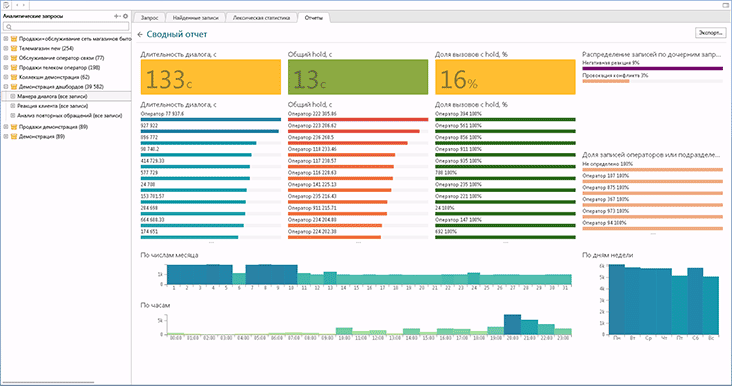Image resolution: width=732 pixels, height=386 pixels.
Task: Expand the Продажи телеком оператор node
Action: pos(6,68)
